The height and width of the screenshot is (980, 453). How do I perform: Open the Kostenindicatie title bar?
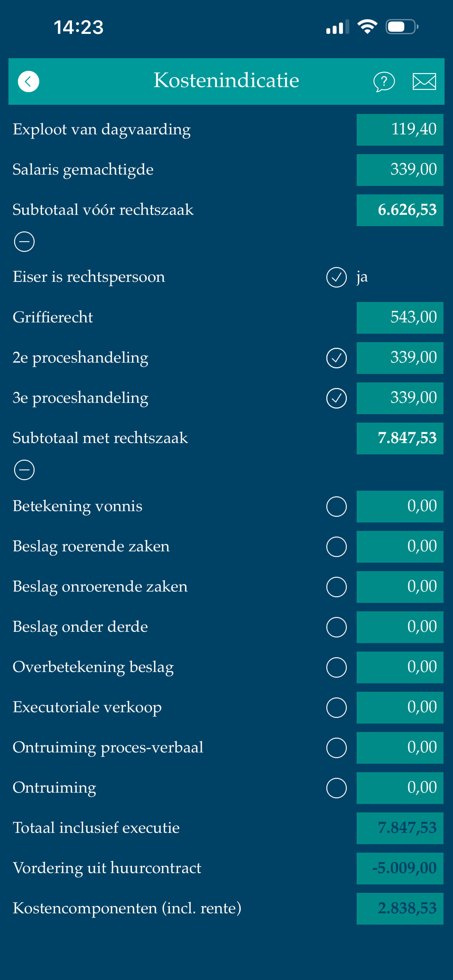(x=226, y=81)
